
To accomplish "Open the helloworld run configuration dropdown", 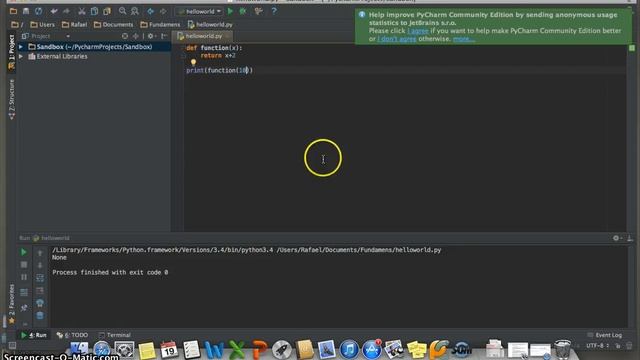I will click(x=200, y=11).
